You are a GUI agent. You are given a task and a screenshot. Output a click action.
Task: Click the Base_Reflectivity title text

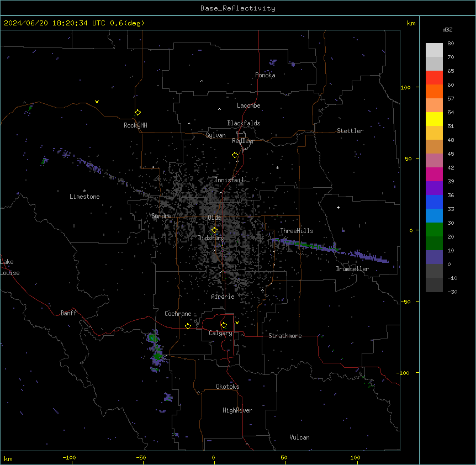(x=238, y=8)
